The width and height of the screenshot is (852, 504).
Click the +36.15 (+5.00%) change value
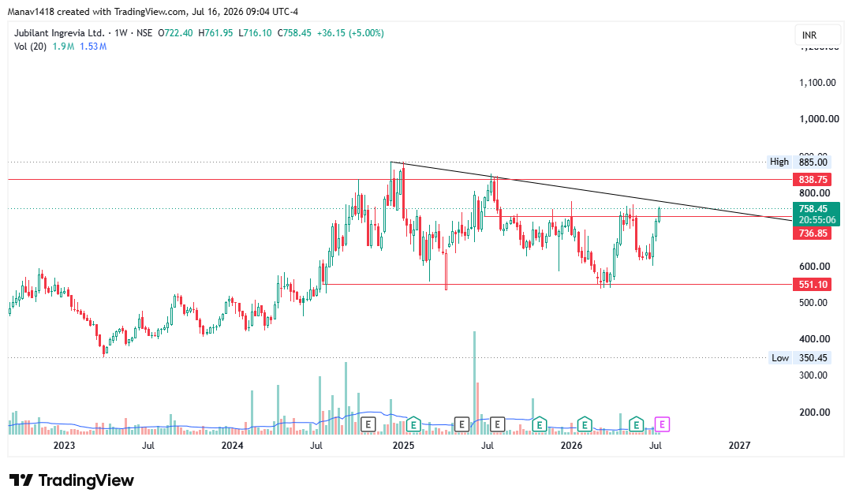350,33
